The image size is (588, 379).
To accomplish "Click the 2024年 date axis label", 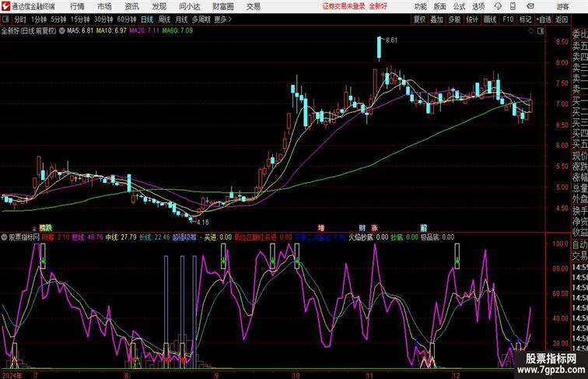I will tap(12, 375).
